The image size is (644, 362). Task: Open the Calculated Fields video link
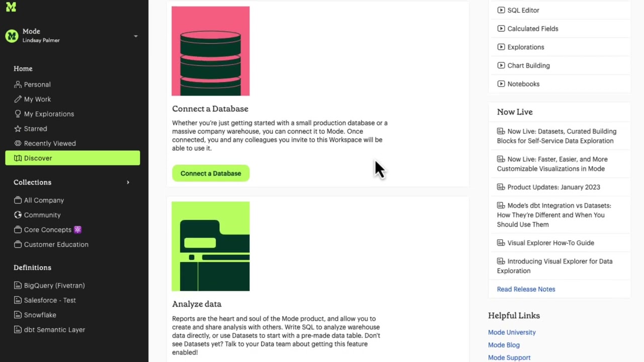click(x=533, y=29)
